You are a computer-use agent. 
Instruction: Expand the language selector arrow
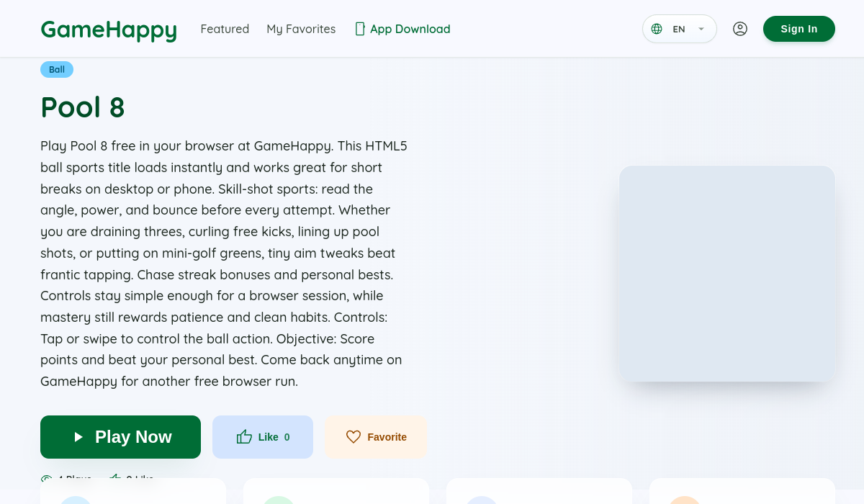click(701, 29)
